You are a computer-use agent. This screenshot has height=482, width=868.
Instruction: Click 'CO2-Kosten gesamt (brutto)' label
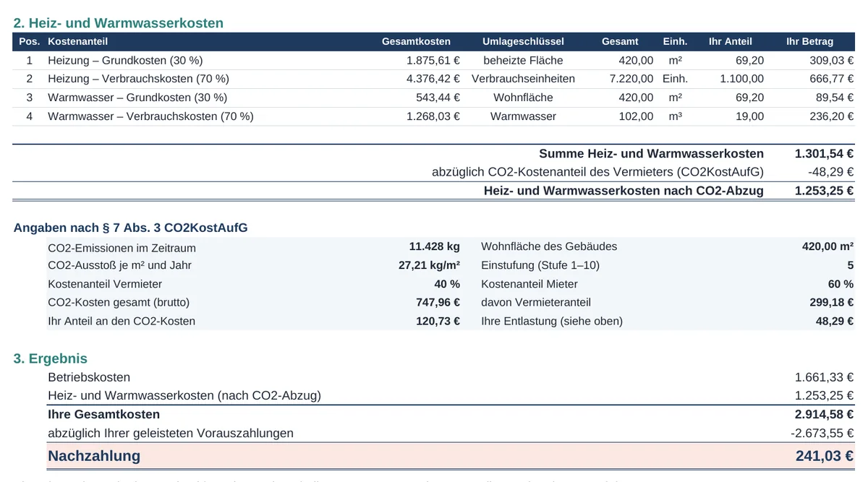click(119, 302)
